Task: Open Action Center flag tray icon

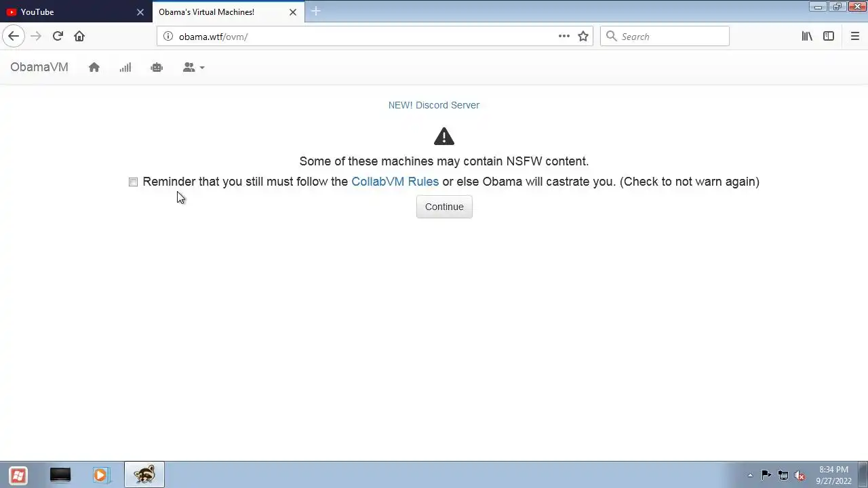Action: pyautogui.click(x=766, y=475)
